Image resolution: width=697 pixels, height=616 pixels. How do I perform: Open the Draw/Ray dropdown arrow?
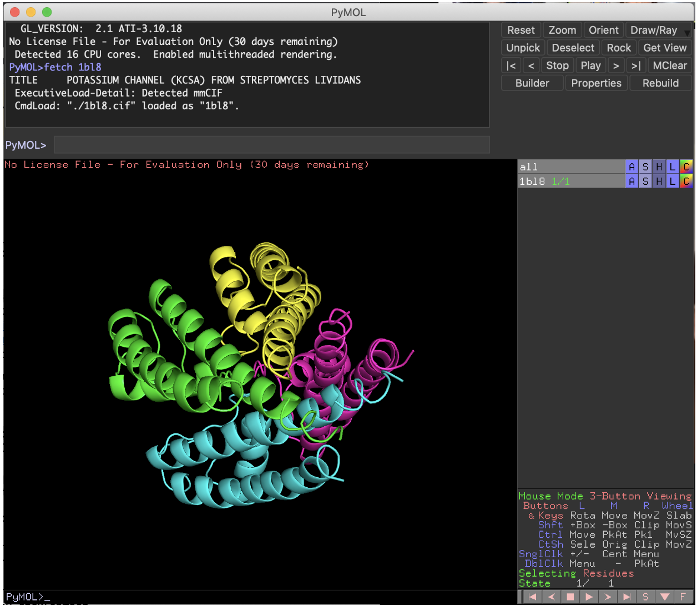pyautogui.click(x=688, y=32)
